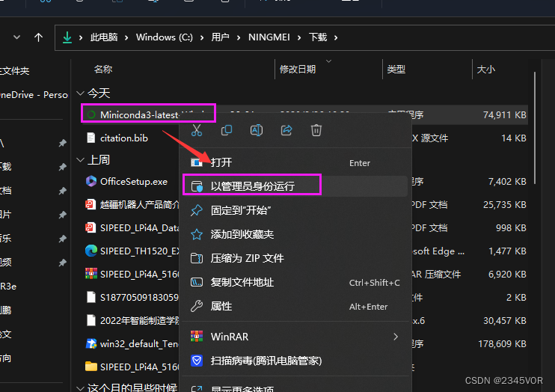Open 属性 from the context menu
The width and height of the screenshot is (555, 392).
[295, 306]
